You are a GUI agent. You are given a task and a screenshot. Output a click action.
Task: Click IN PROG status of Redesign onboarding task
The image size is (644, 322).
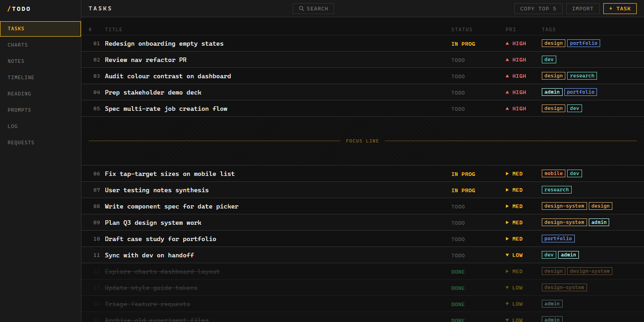pyautogui.click(x=463, y=44)
